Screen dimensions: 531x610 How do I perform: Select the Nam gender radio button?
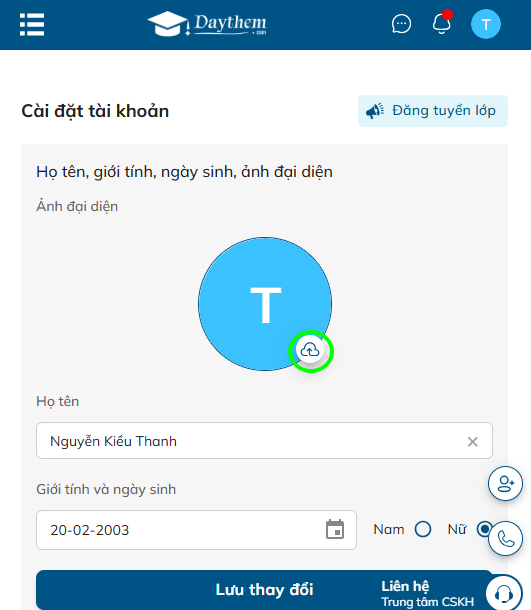click(422, 529)
